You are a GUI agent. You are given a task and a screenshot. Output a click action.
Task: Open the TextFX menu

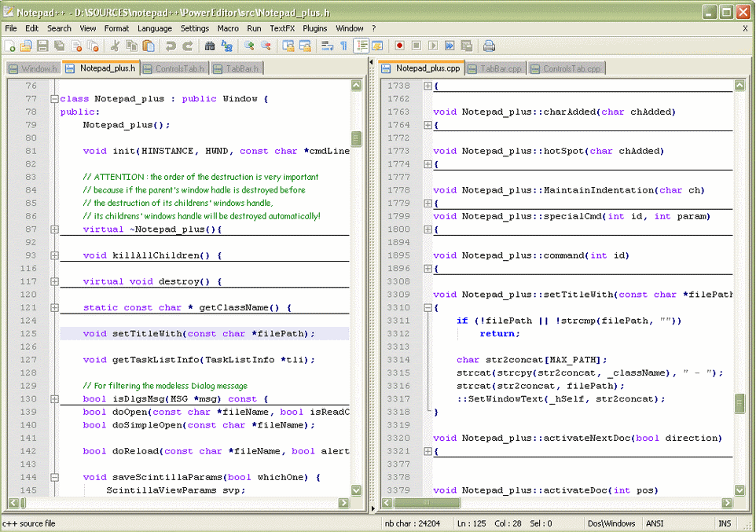[281, 28]
